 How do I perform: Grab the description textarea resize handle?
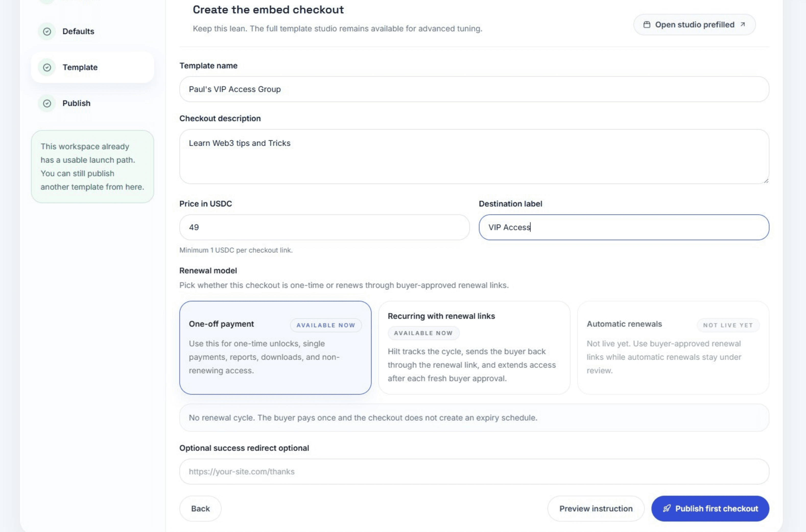[766, 181]
